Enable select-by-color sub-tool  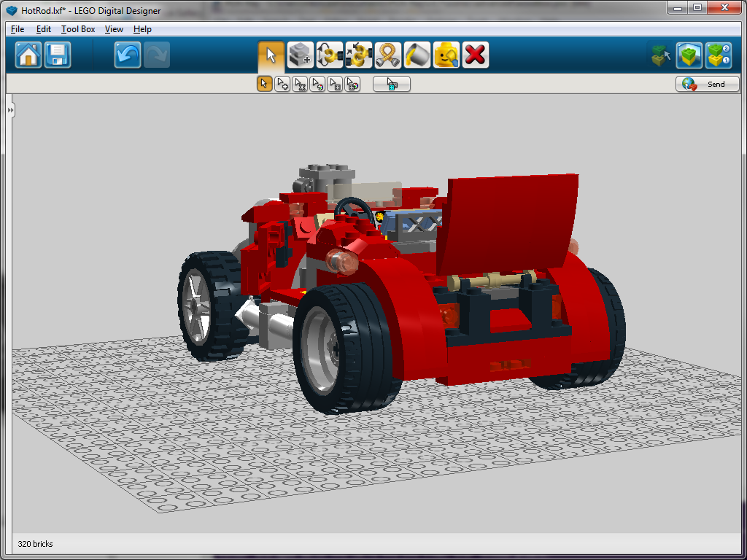click(x=317, y=83)
